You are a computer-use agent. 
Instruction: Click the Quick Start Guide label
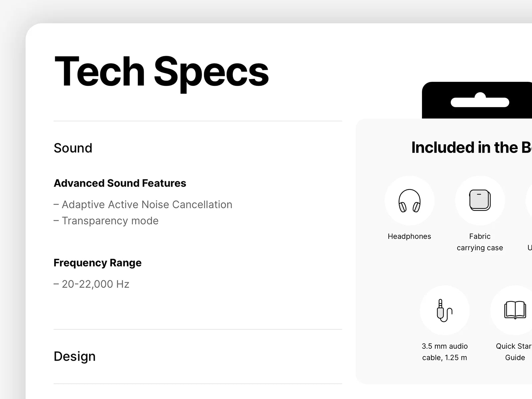(x=514, y=352)
